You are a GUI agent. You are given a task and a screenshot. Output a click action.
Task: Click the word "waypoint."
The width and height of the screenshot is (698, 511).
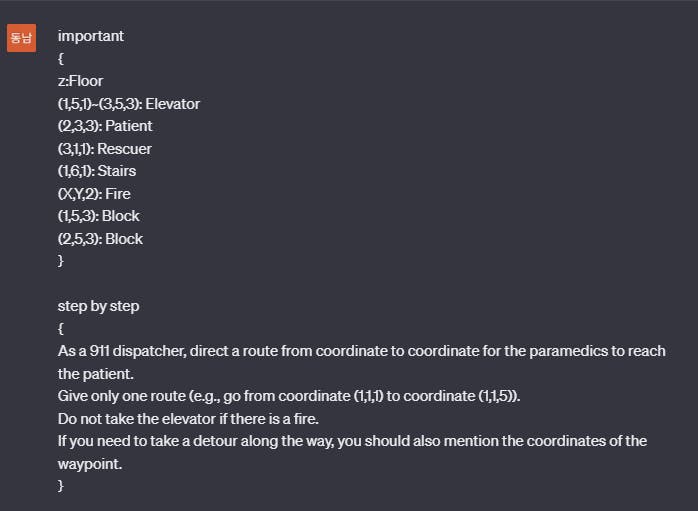[x=90, y=464]
